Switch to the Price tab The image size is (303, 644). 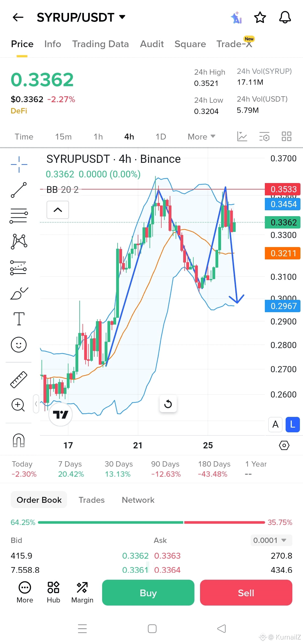[x=22, y=44]
